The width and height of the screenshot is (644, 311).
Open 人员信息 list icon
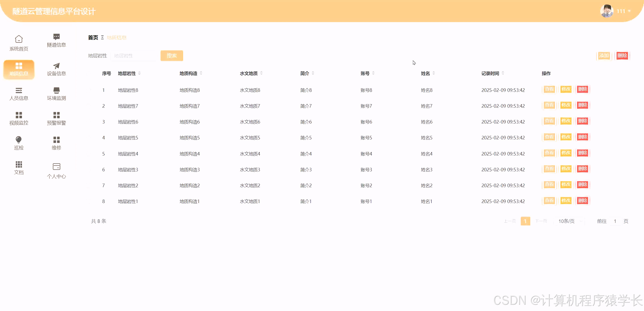point(19,90)
